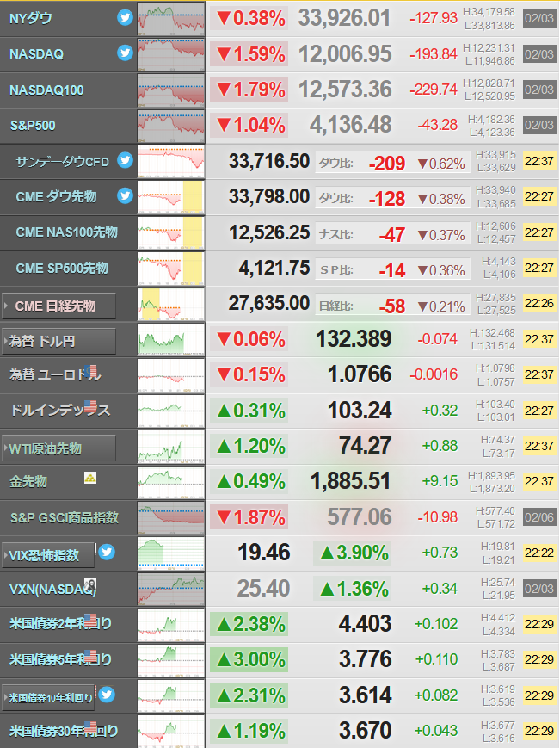This screenshot has width=560, height=748.
Task: Expand the WTI原油先物 button
Action: tap(58, 448)
